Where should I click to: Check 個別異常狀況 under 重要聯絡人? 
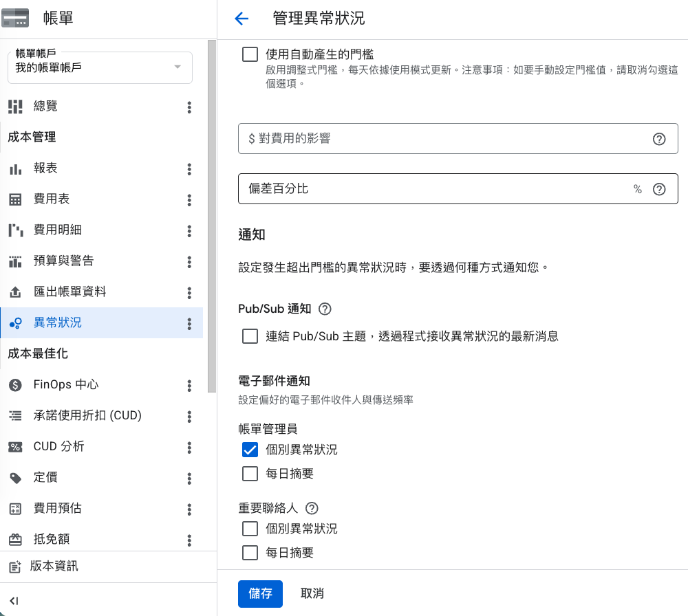(250, 529)
